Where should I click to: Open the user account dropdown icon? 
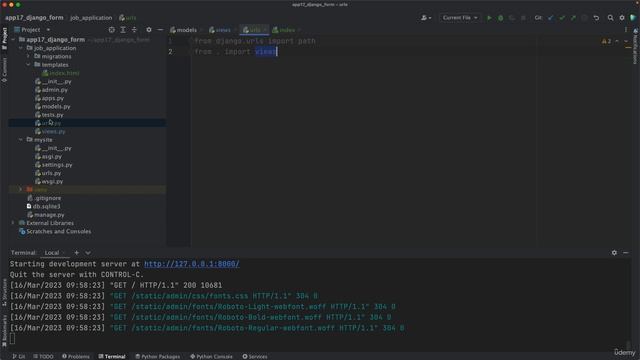[x=426, y=18]
